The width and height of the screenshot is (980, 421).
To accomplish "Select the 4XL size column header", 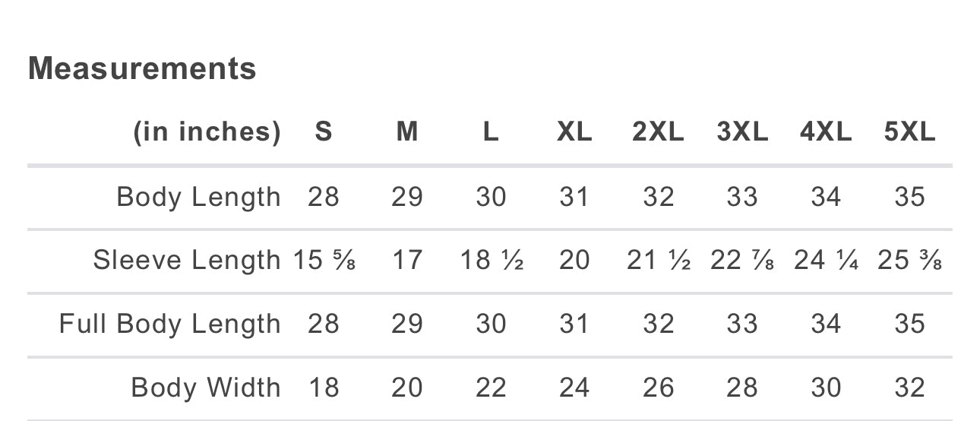I will 826,132.
